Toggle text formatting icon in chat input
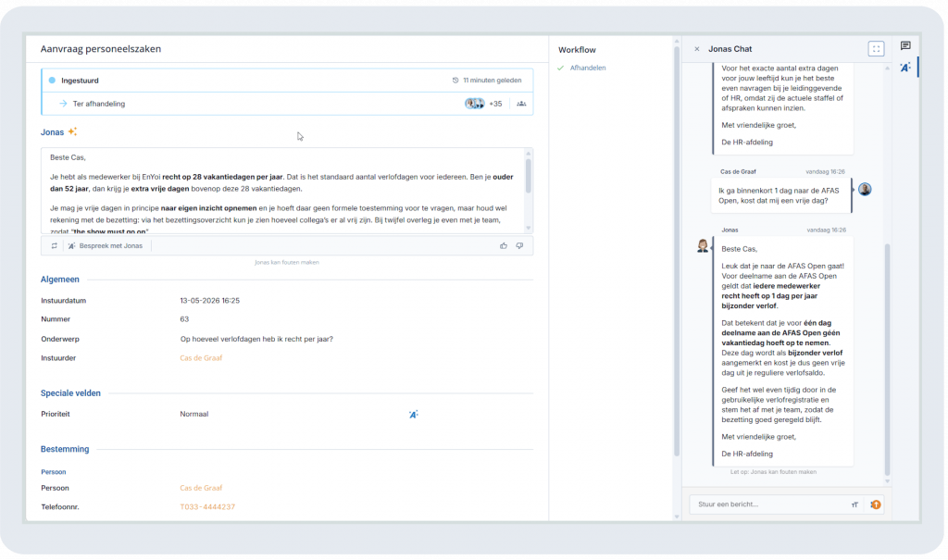Screen dimensions: 948x560 (854, 504)
